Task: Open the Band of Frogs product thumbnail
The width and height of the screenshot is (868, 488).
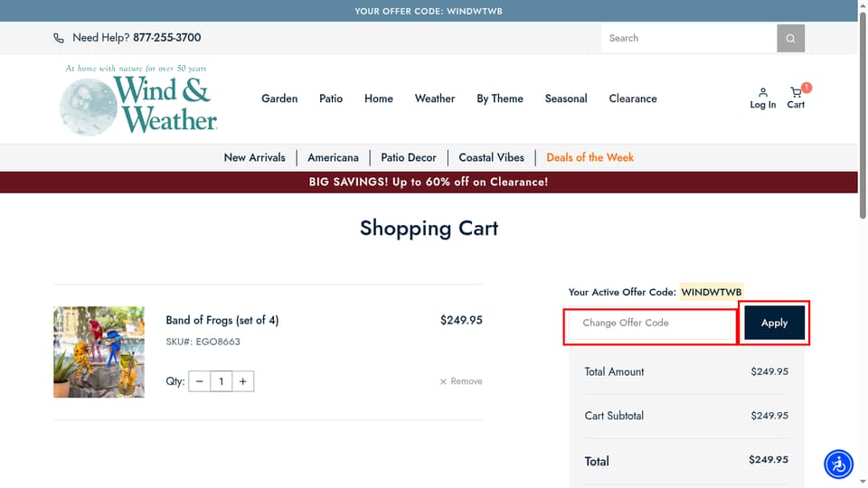Action: click(99, 352)
